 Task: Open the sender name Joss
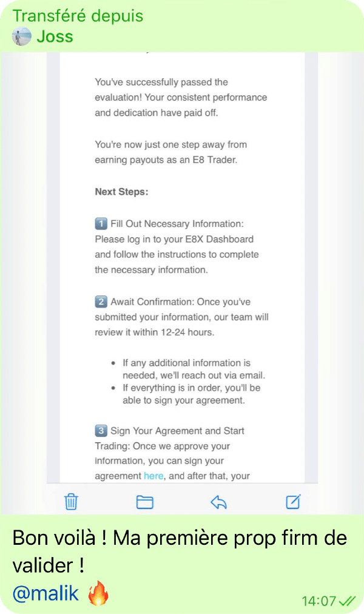click(55, 36)
